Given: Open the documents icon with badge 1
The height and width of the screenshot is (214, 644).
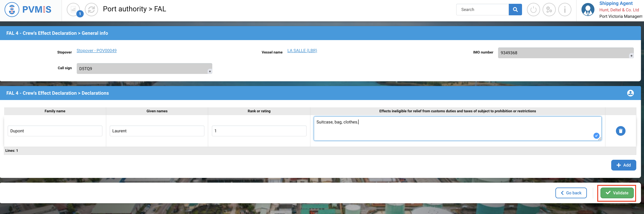Looking at the screenshot, I should (x=73, y=9).
